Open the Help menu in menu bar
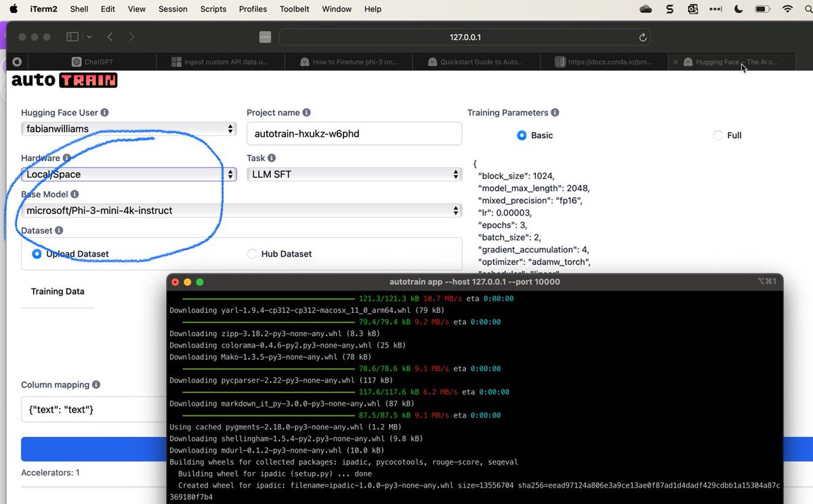The height and width of the screenshot is (504, 813). [373, 9]
